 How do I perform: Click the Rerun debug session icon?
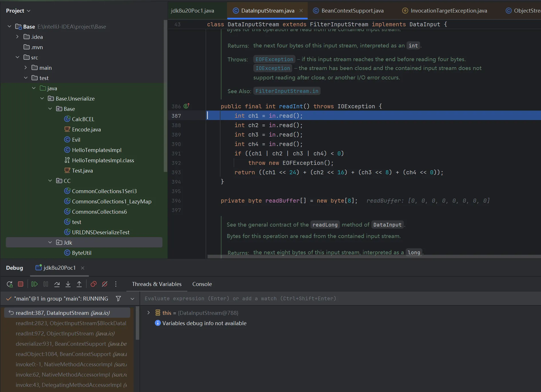(9, 284)
